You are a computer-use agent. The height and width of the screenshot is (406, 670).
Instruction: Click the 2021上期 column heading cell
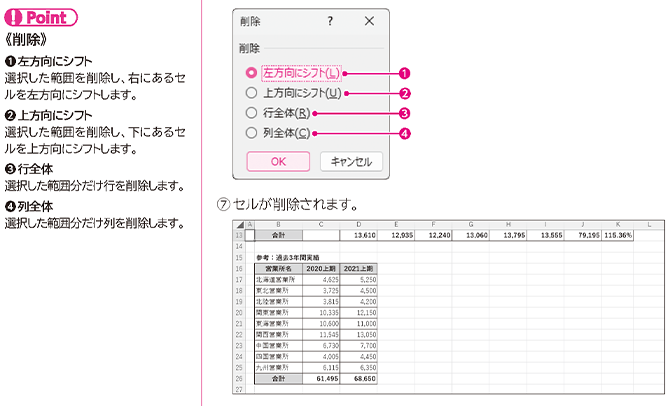tap(359, 269)
